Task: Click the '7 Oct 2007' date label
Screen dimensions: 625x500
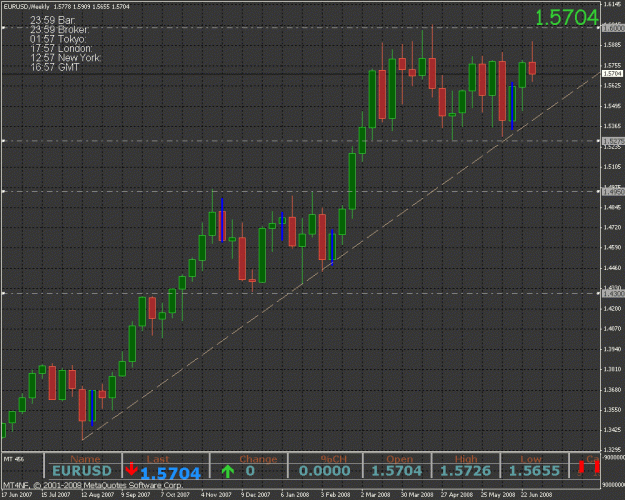Action: [x=175, y=495]
